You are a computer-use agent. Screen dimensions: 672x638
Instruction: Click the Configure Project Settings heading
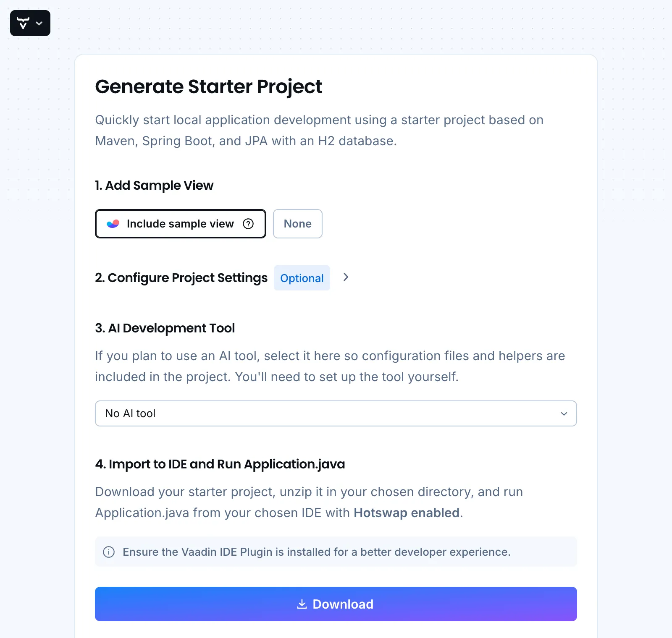pyautogui.click(x=181, y=278)
